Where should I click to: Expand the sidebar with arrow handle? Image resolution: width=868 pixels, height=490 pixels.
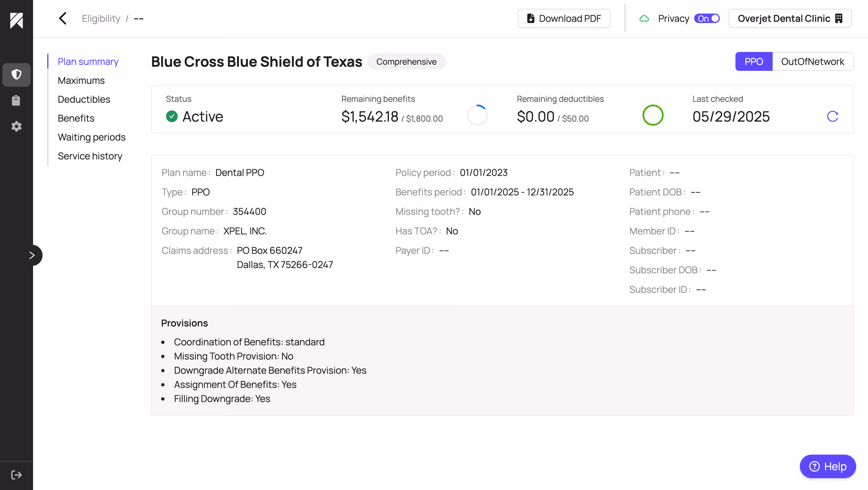click(x=32, y=255)
